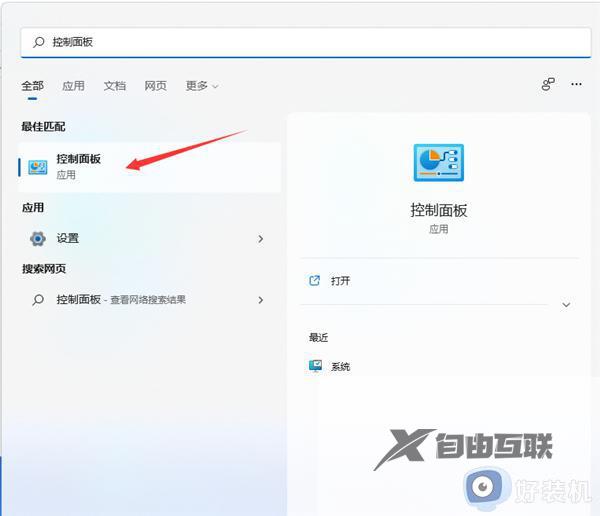Image resolution: width=600 pixels, height=516 pixels.
Task: Click the account/feedback icon near top right
Action: [x=548, y=84]
